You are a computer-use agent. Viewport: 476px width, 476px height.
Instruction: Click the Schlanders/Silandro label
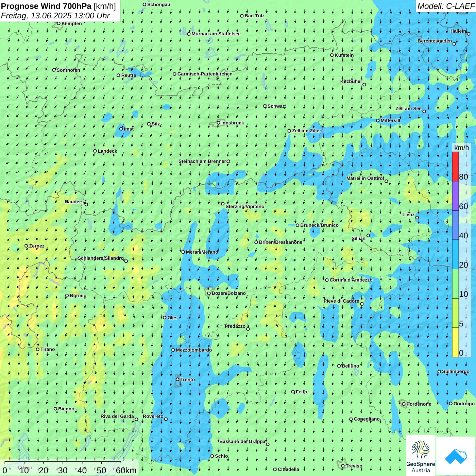(x=101, y=258)
